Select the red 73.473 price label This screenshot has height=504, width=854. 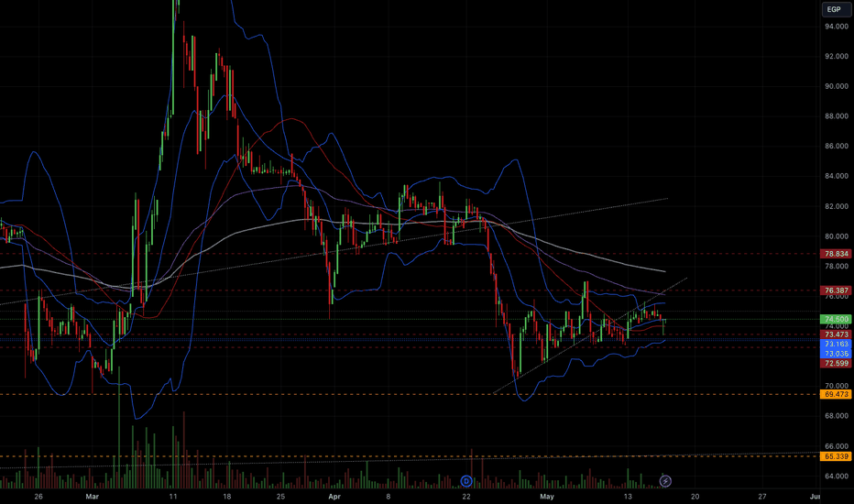coord(836,334)
